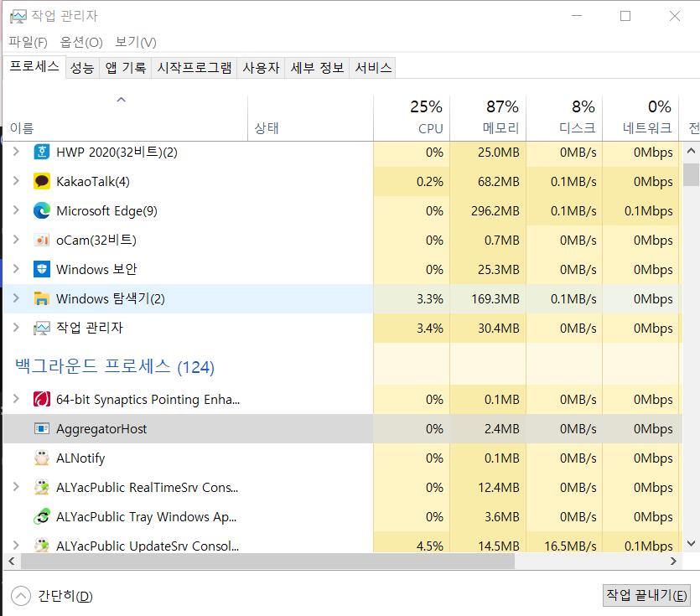
Task: Click the ALYacPublic RealTimeSrv icon
Action: (x=42, y=487)
